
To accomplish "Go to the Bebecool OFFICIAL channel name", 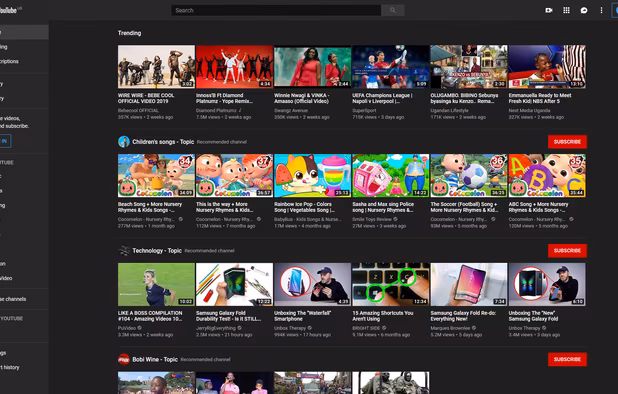I will point(138,111).
